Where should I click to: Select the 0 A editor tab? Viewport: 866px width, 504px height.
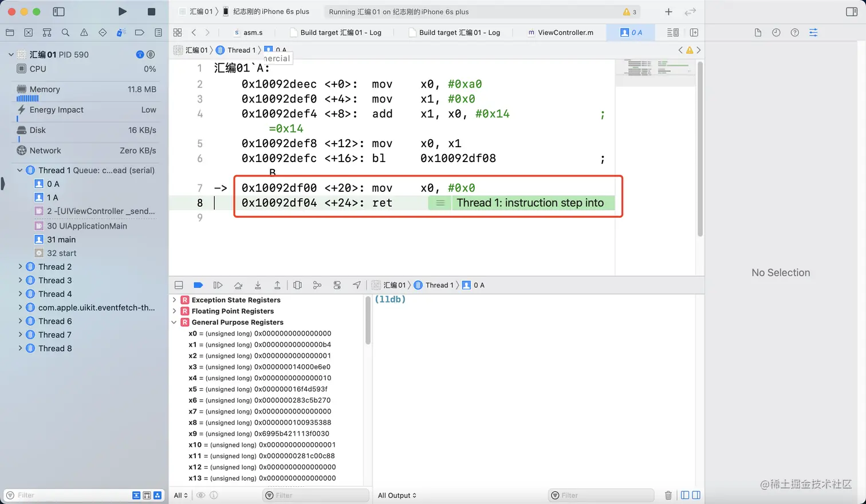[631, 33]
